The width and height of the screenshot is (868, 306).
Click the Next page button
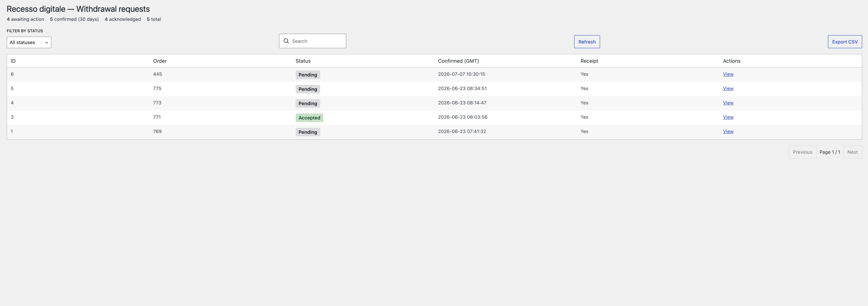(852, 152)
